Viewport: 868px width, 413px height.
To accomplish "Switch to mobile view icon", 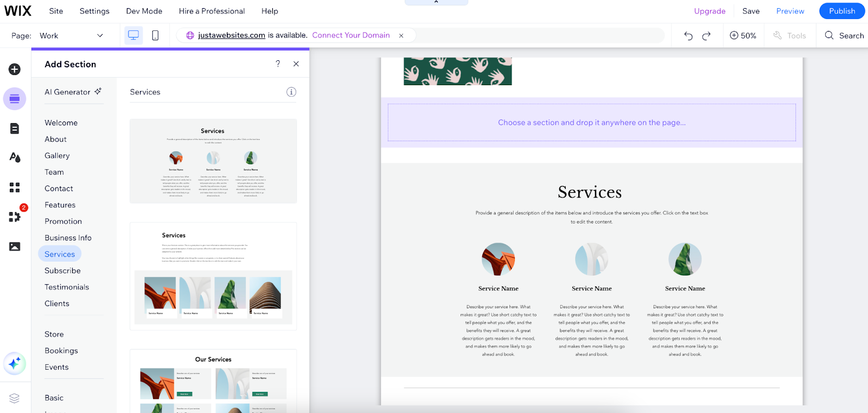I will pos(155,35).
